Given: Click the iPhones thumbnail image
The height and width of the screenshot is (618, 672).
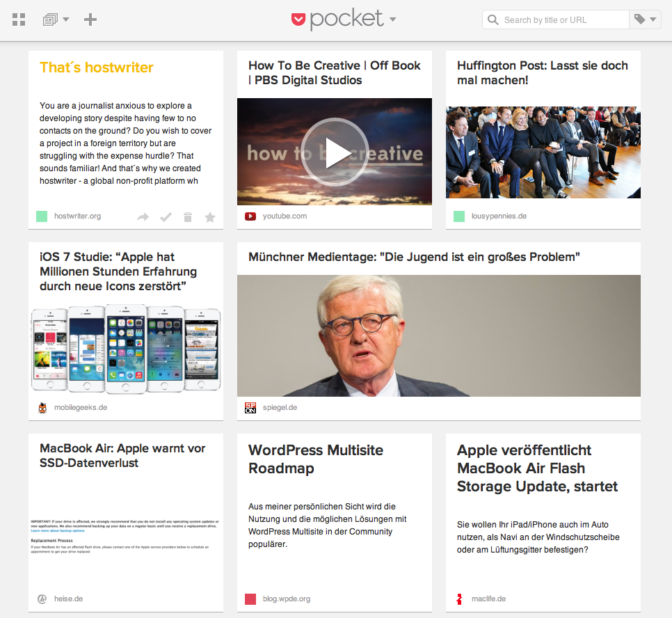Looking at the screenshot, I should pyautogui.click(x=126, y=349).
